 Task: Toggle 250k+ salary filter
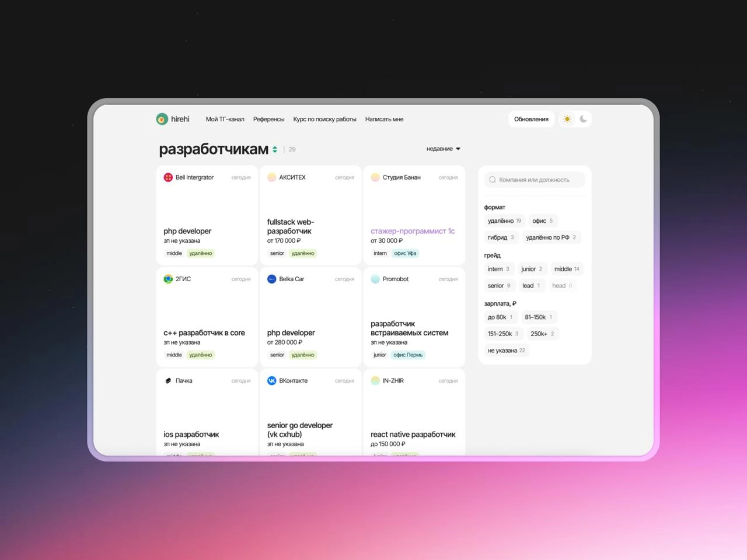tap(543, 334)
